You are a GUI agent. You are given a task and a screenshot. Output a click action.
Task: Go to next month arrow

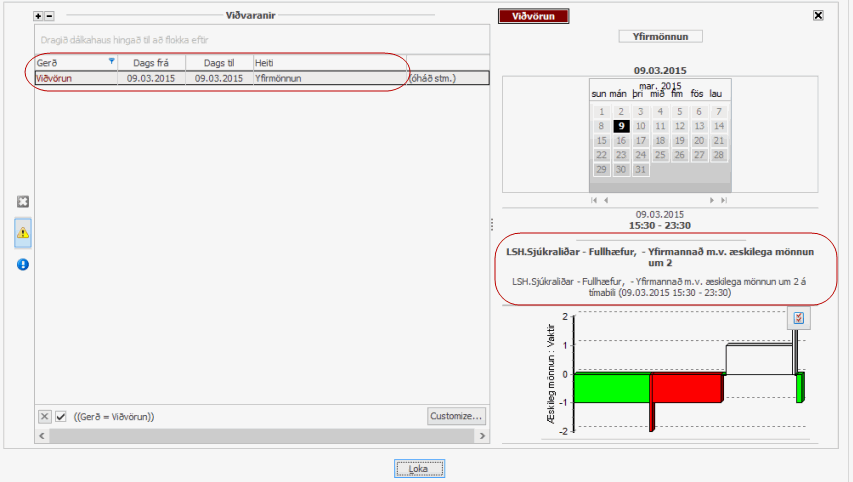(x=713, y=200)
